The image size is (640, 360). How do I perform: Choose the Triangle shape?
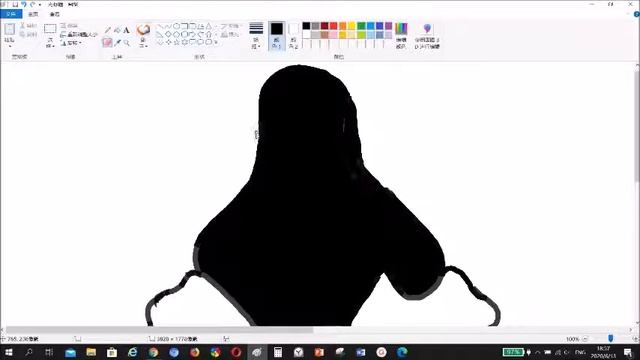(209, 26)
